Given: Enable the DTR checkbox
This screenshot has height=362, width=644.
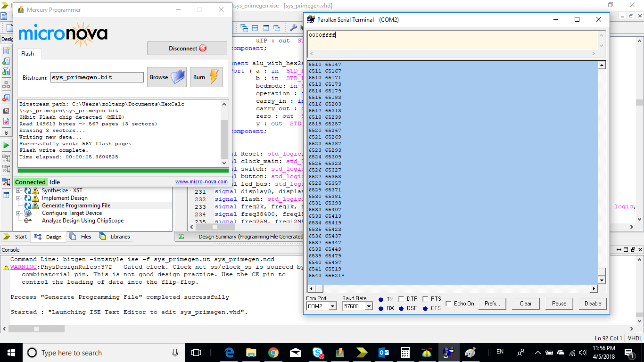Looking at the screenshot, I should pyautogui.click(x=401, y=299).
